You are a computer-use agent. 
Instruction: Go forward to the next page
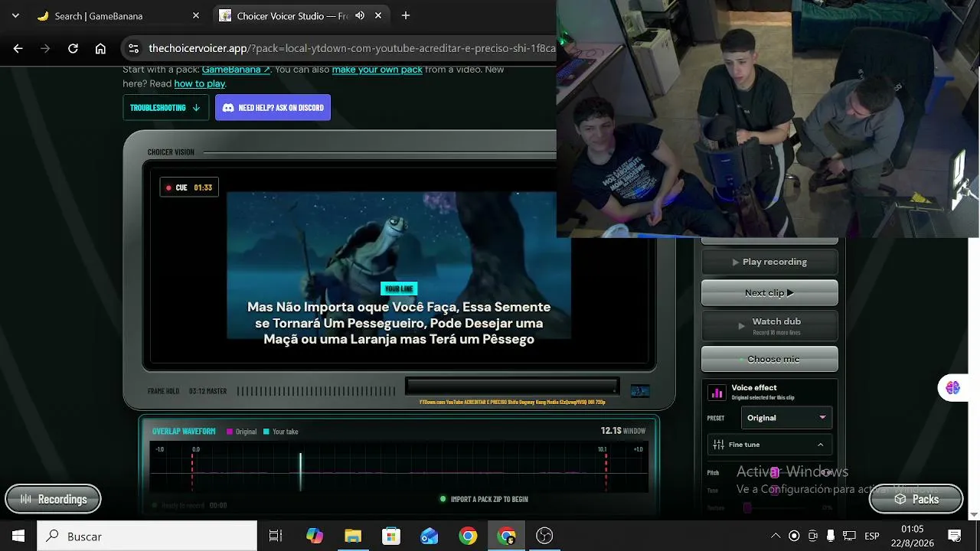coord(45,48)
